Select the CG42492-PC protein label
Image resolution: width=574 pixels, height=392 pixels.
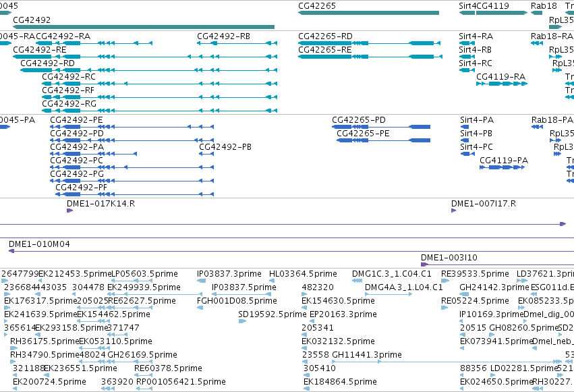(x=76, y=161)
